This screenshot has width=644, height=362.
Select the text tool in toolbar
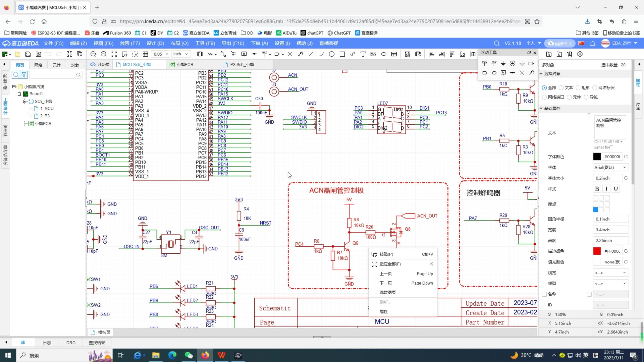point(363,54)
